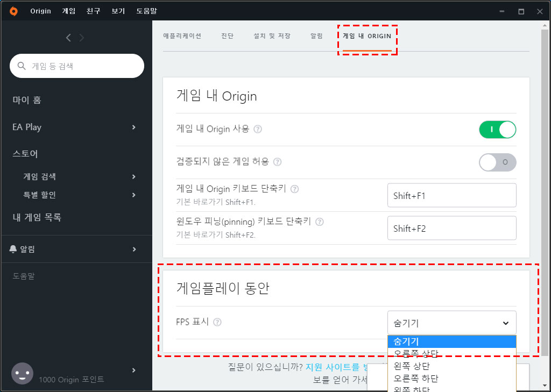Screen dimensions: 551x392
Task: Click the 1000 Origin 포인트 text
Action: tap(72, 379)
